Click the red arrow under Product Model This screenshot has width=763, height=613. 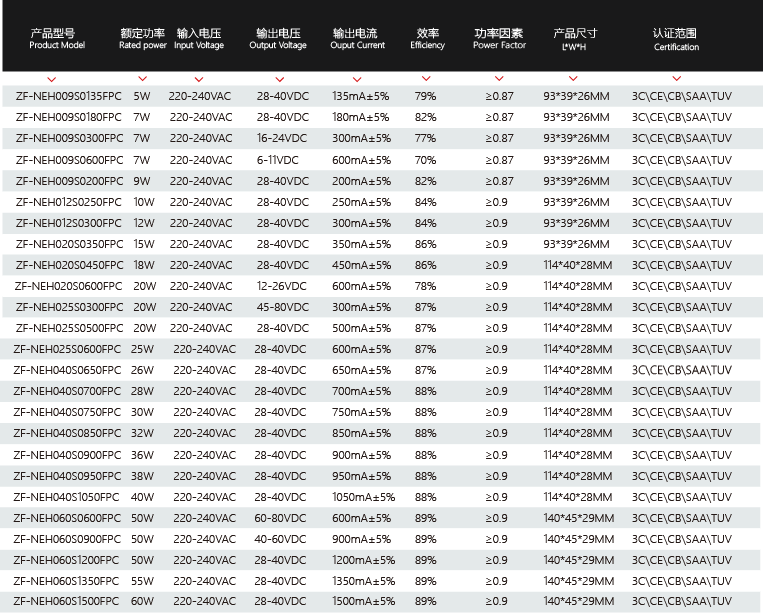[52, 79]
